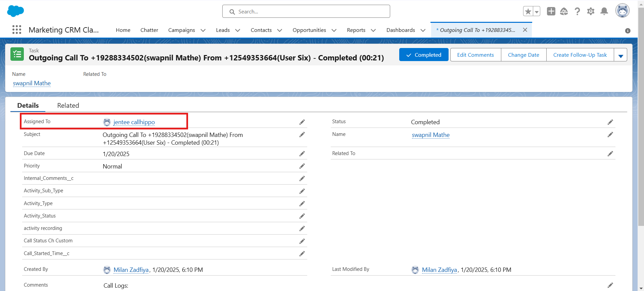644x291 pixels.
Task: Click the green Task record icon
Action: [17, 54]
